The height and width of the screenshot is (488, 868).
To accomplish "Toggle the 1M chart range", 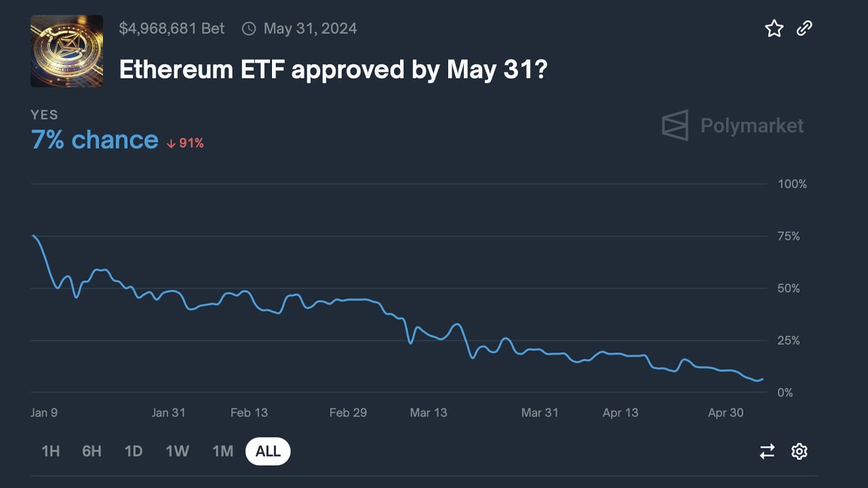I will pos(222,451).
